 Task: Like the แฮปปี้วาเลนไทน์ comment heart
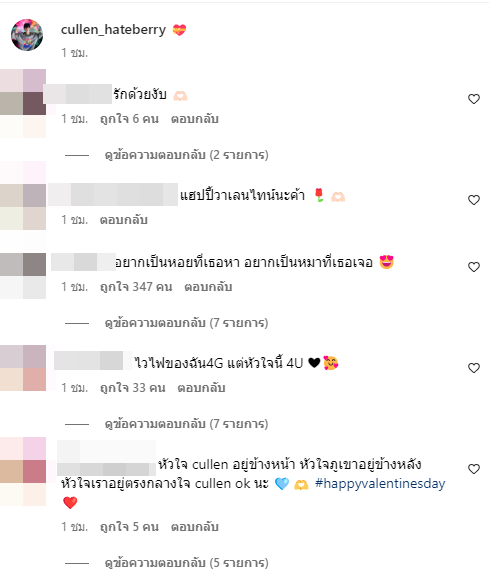coord(474,200)
